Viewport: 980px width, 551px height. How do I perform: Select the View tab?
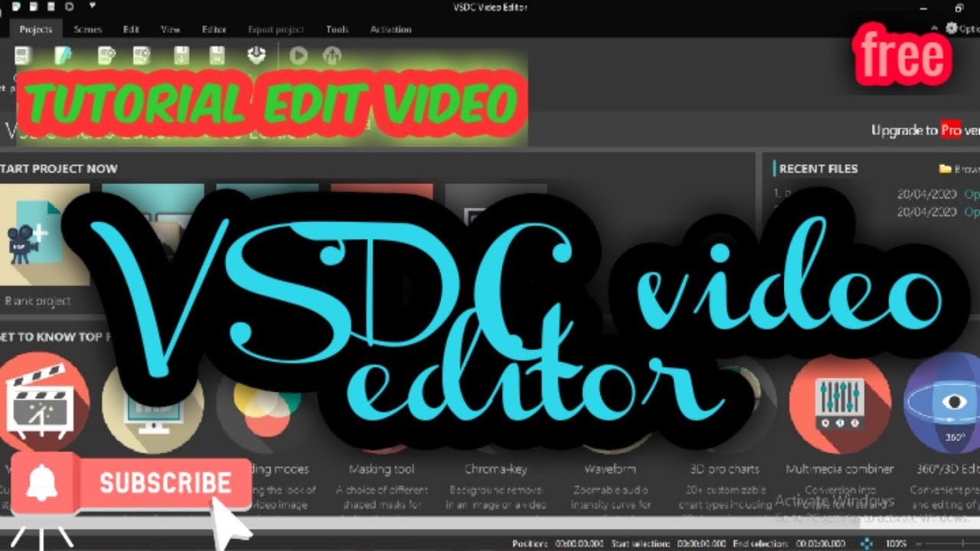pos(170,29)
